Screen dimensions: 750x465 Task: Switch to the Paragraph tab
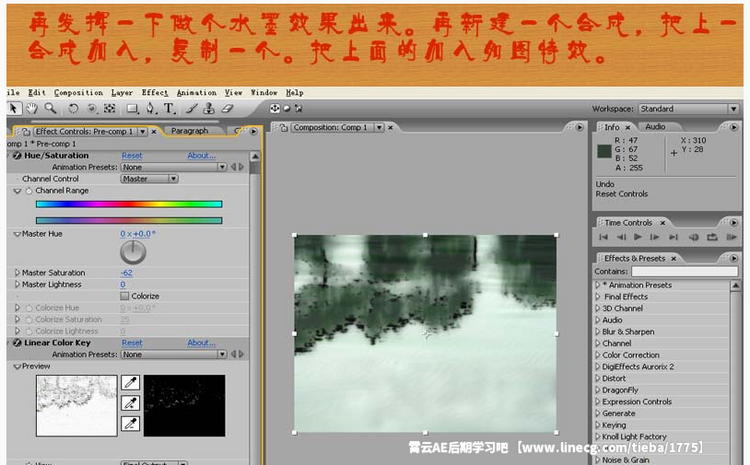point(189,131)
